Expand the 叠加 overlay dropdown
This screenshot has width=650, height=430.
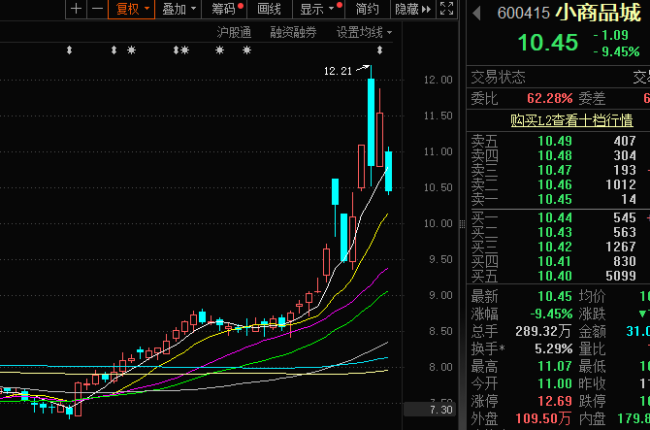pos(178,9)
